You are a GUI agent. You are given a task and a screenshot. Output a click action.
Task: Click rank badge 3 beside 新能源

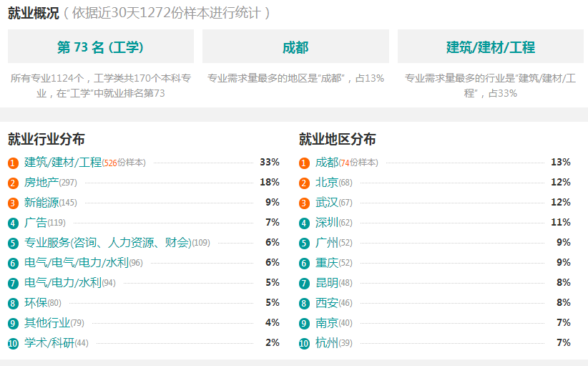tap(13, 203)
